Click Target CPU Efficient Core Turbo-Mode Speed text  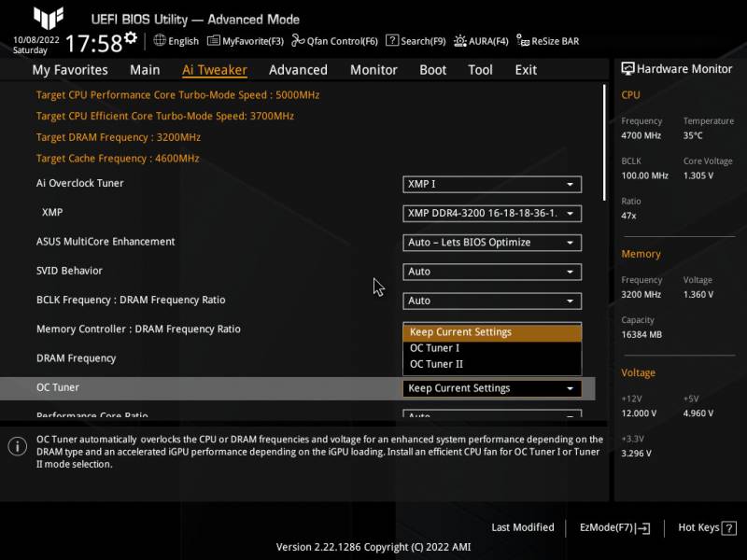[x=165, y=116]
